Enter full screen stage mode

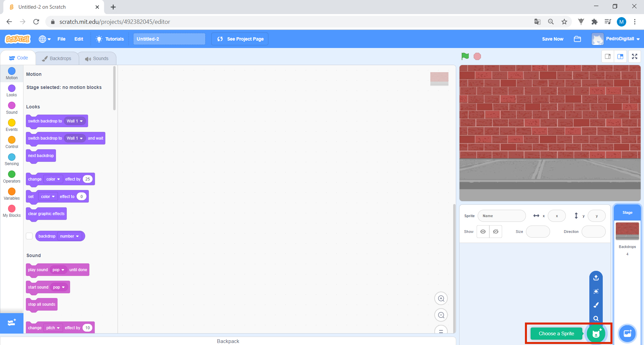click(635, 56)
